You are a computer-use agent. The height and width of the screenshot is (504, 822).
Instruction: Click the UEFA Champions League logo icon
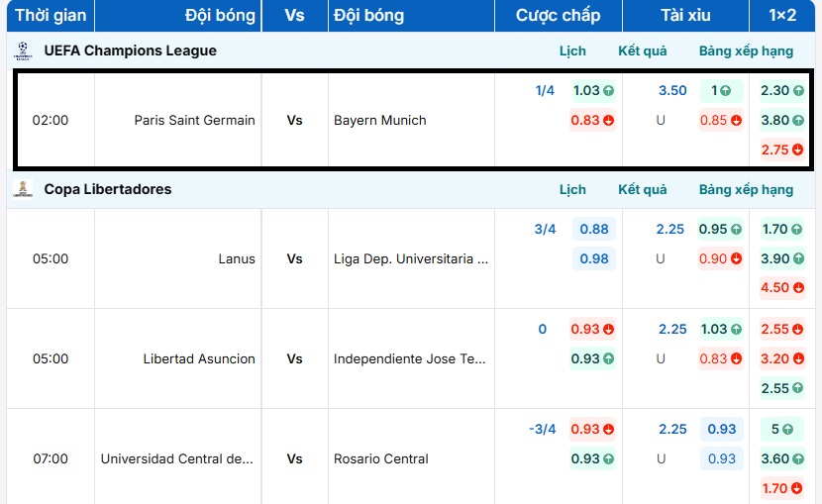click(x=23, y=50)
